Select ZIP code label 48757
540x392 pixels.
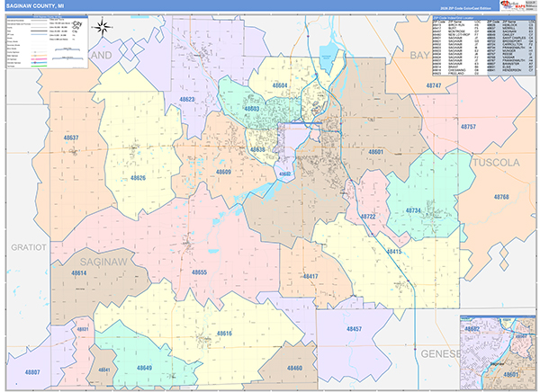coord(468,127)
